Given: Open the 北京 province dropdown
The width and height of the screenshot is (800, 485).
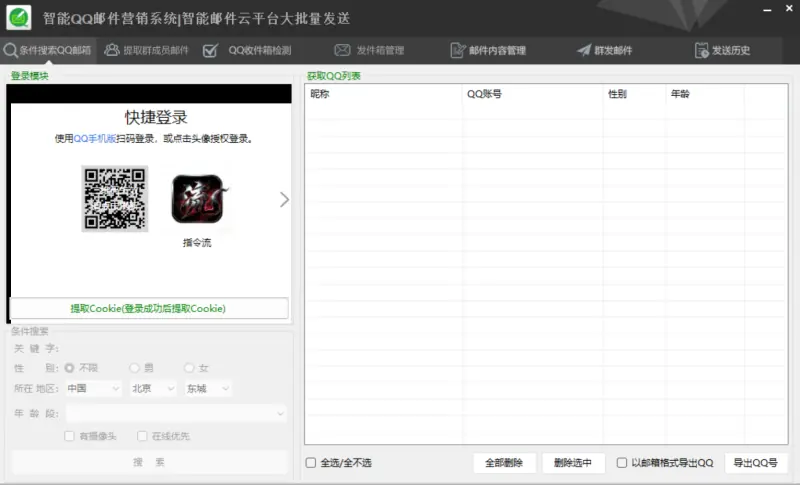Looking at the screenshot, I should pos(153,389).
